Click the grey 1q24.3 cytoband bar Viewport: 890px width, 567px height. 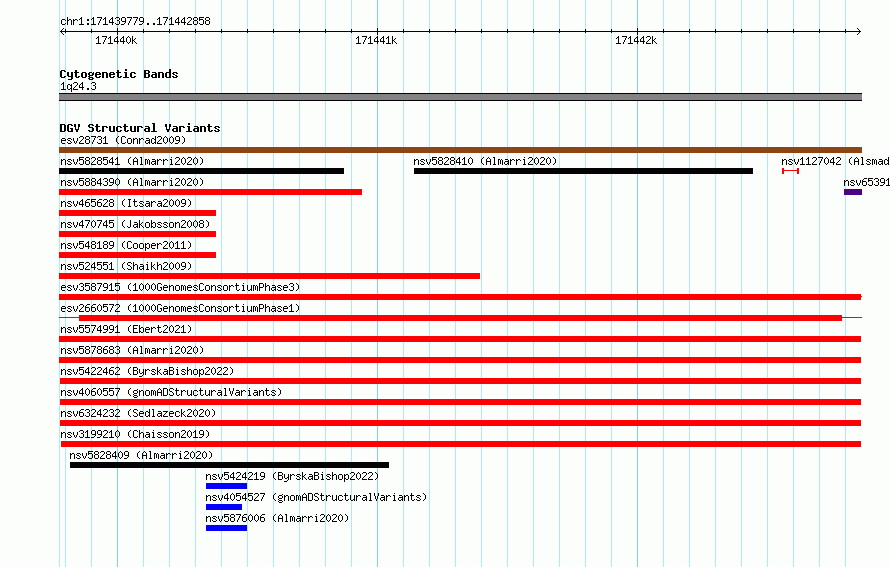tap(460, 97)
